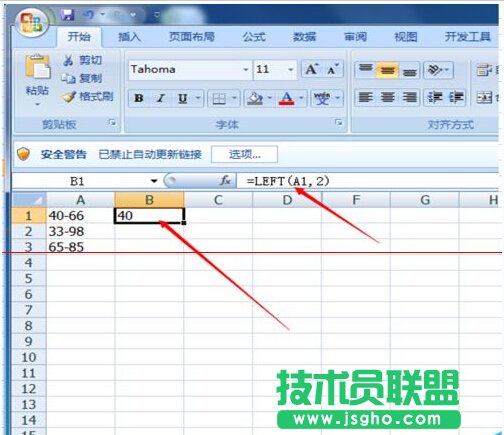Click the insert function fx icon
Image resolution: width=504 pixels, height=435 pixels.
[225, 181]
